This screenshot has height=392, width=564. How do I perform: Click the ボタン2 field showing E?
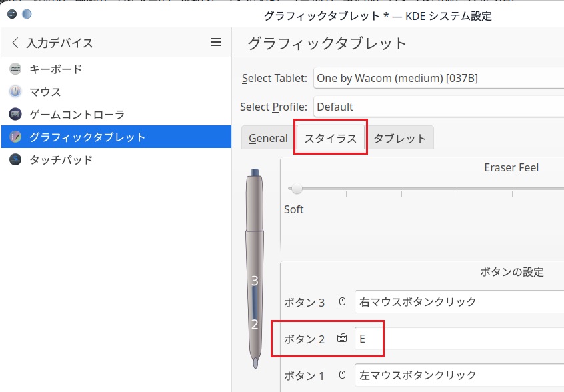click(459, 338)
